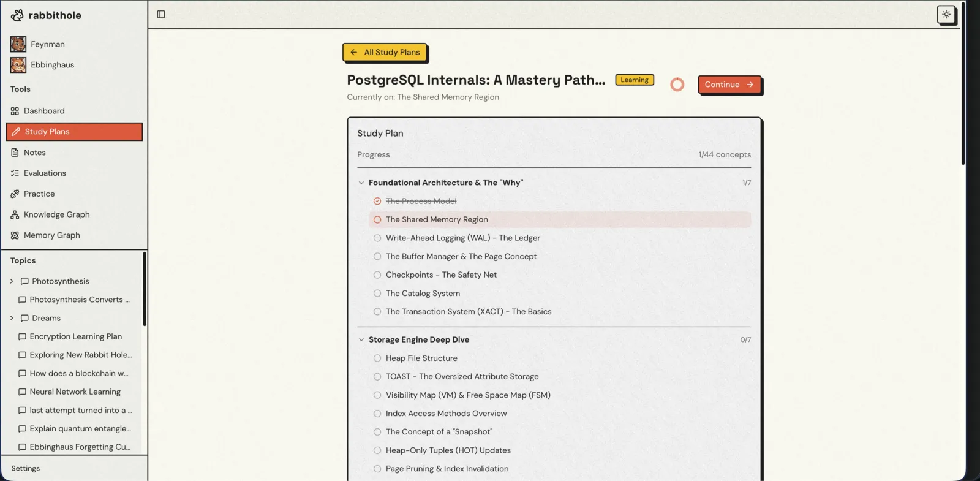Click the Memory Graph icon
Screen dimensions: 980x481
tap(15, 235)
